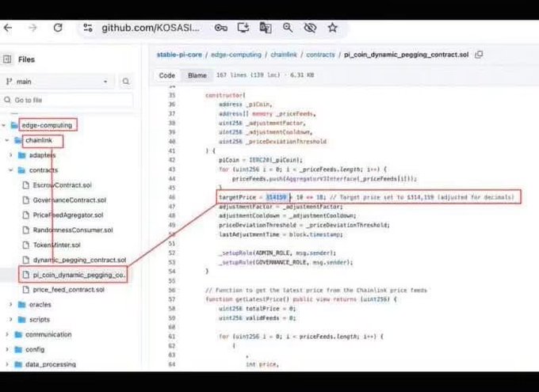This screenshot has height=392, width=539.
Task: Click the search icon beside branch selector
Action: tap(126, 82)
